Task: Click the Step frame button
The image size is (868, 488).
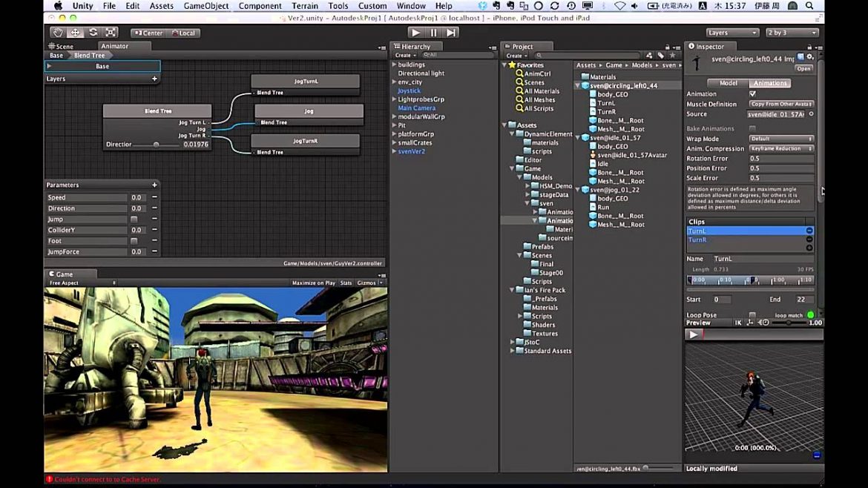Action: point(451,33)
